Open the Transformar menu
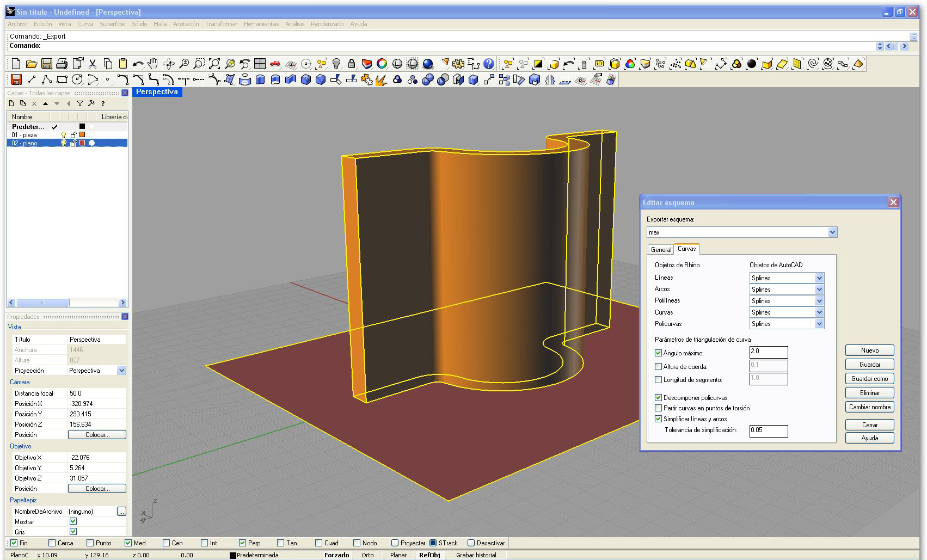The width and height of the screenshot is (927, 560). [221, 24]
